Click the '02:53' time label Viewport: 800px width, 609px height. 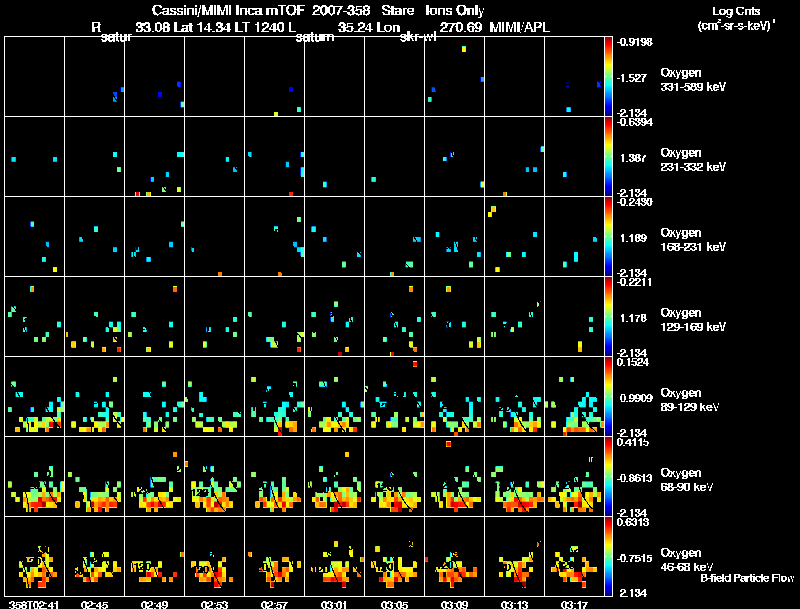[x=214, y=605]
